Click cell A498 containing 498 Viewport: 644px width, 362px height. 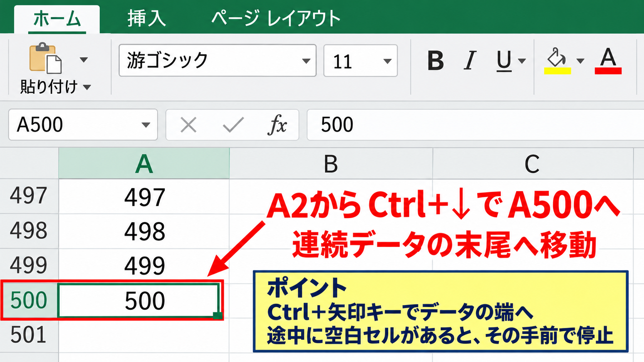click(x=144, y=231)
